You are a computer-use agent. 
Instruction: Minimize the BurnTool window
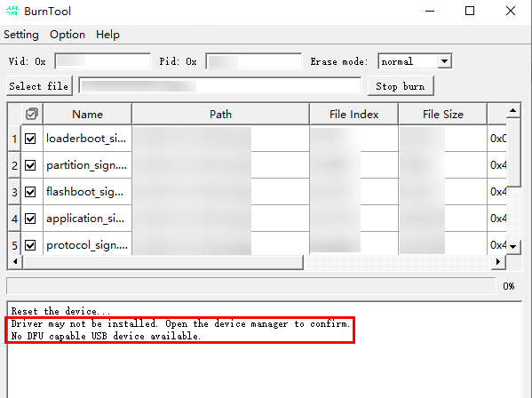tap(430, 11)
